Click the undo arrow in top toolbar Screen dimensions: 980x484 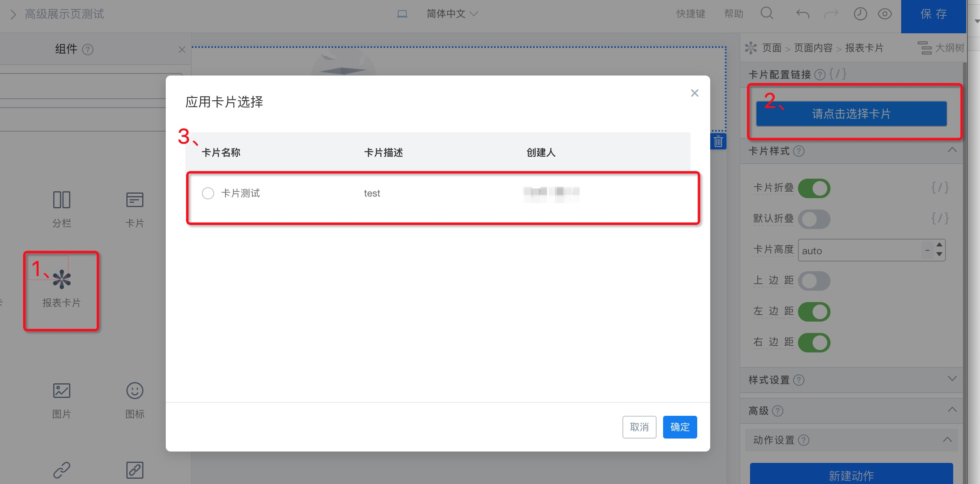pyautogui.click(x=802, y=14)
